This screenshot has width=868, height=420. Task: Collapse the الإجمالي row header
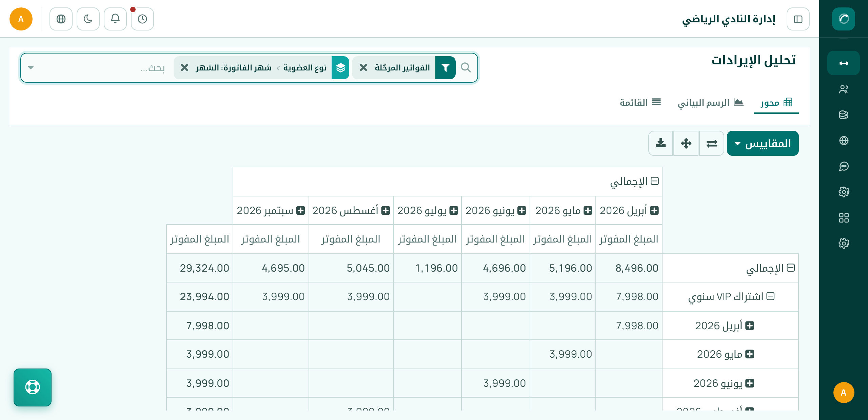click(791, 268)
